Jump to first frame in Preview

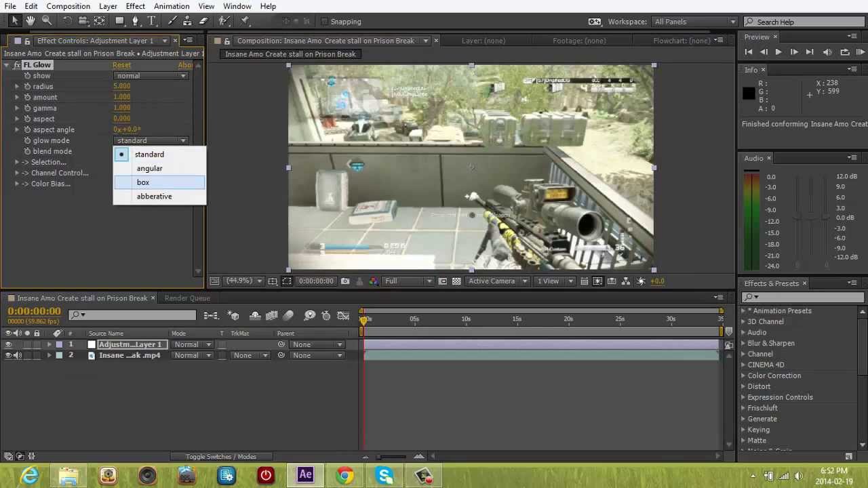[749, 52]
